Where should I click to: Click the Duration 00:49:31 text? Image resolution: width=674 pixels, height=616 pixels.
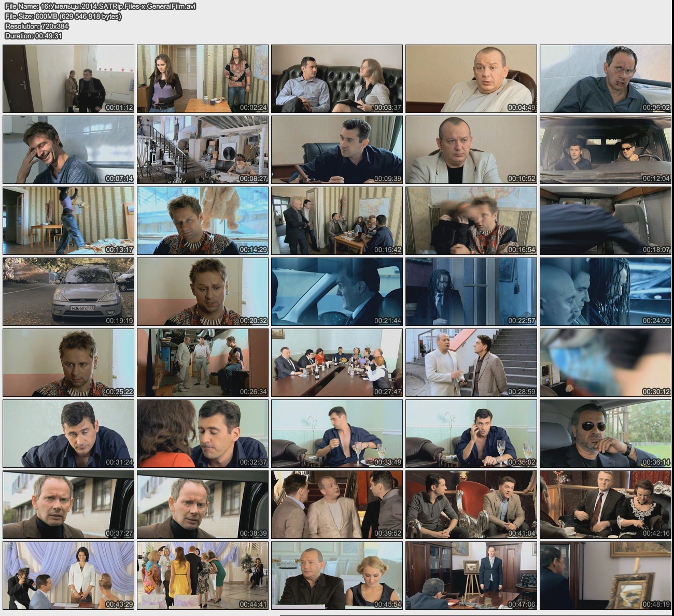[33, 36]
